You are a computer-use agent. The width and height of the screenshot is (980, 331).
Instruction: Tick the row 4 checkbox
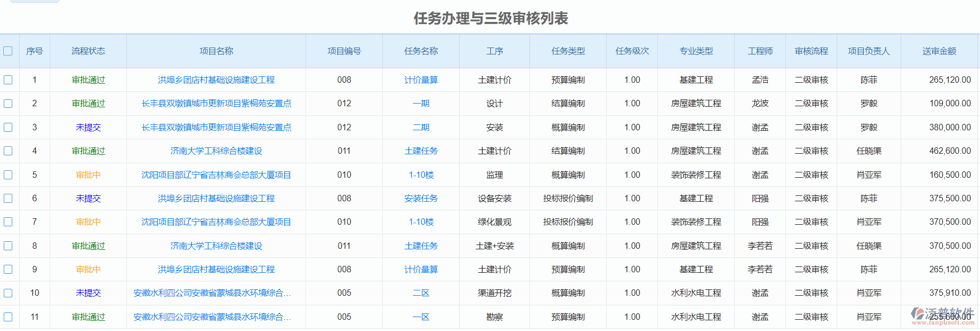[x=8, y=151]
